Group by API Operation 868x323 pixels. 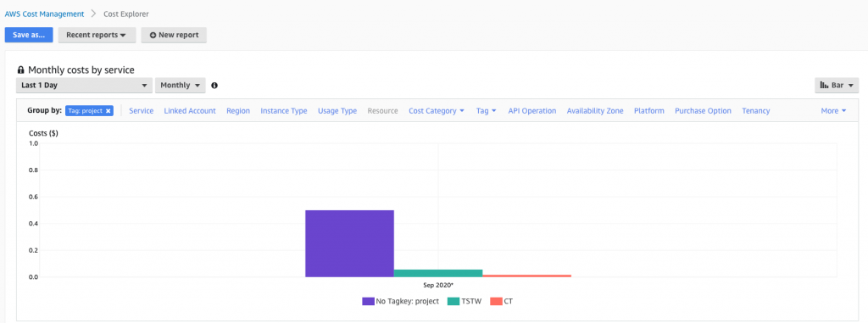[x=532, y=111]
